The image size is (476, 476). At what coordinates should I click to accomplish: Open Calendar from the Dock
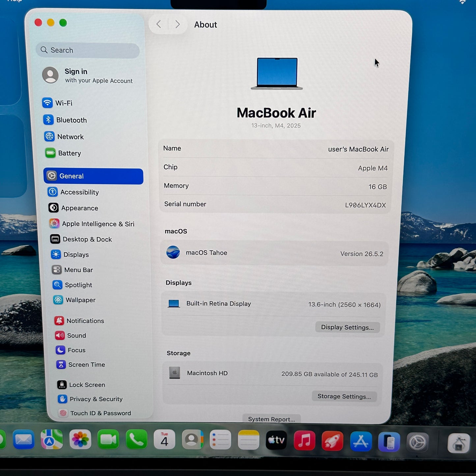tap(164, 439)
